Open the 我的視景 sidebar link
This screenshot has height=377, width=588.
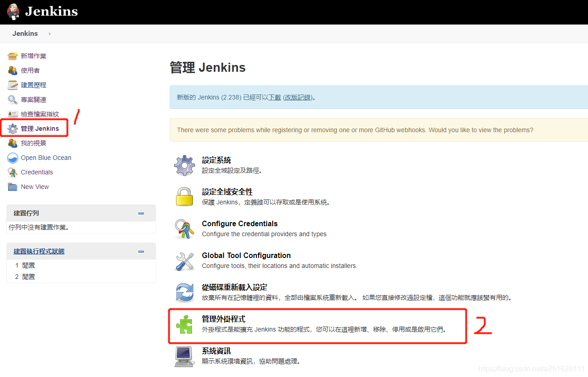coord(34,143)
